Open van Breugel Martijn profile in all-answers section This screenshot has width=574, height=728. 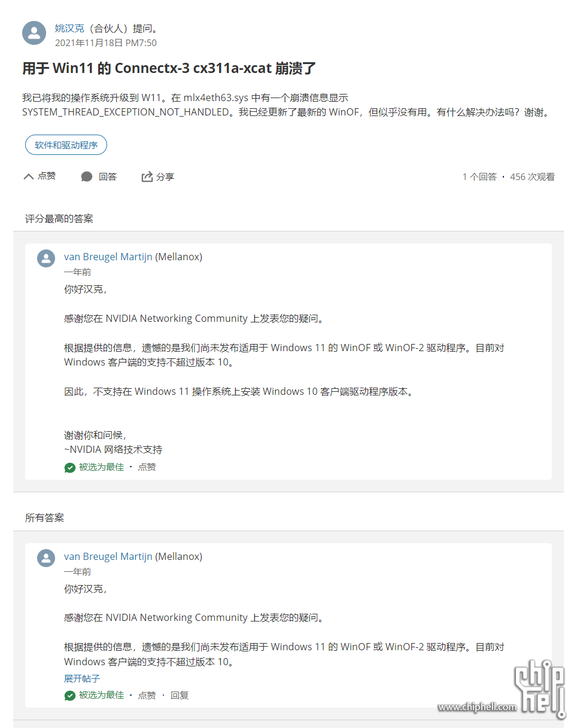pyautogui.click(x=108, y=556)
